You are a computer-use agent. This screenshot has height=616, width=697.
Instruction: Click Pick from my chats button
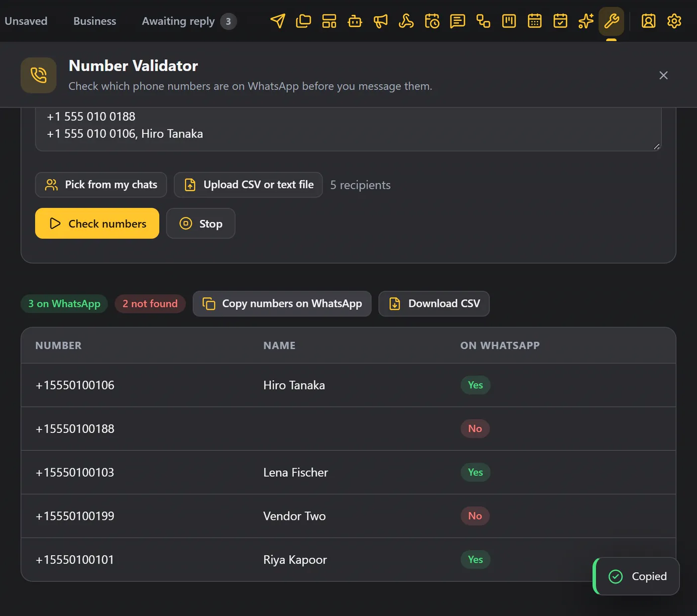(101, 185)
